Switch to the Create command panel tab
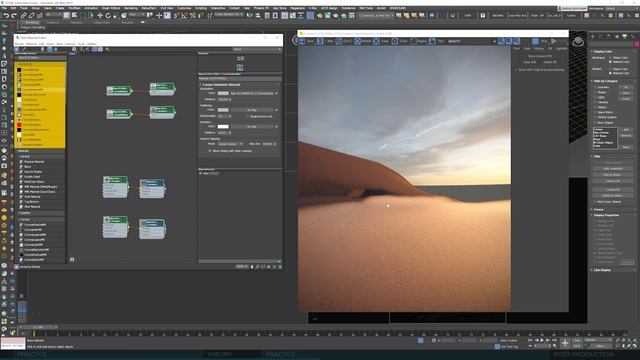The width and height of the screenshot is (640, 360). point(593,37)
